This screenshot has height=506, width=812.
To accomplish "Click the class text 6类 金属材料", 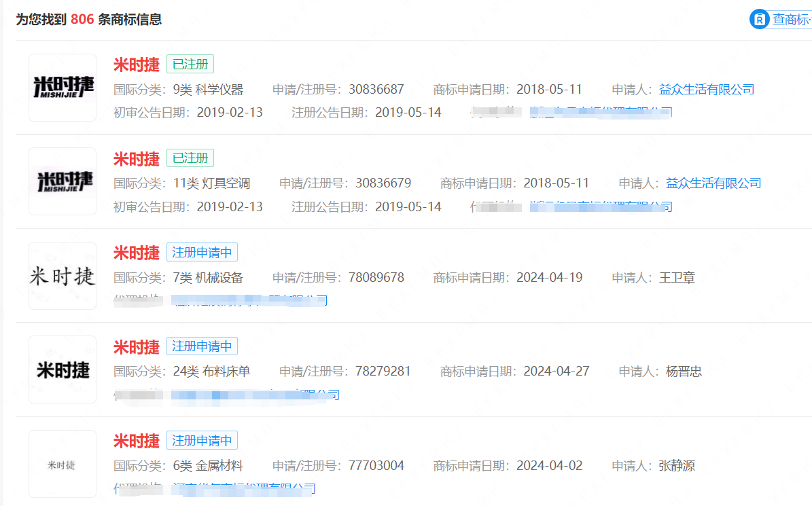I will [208, 466].
